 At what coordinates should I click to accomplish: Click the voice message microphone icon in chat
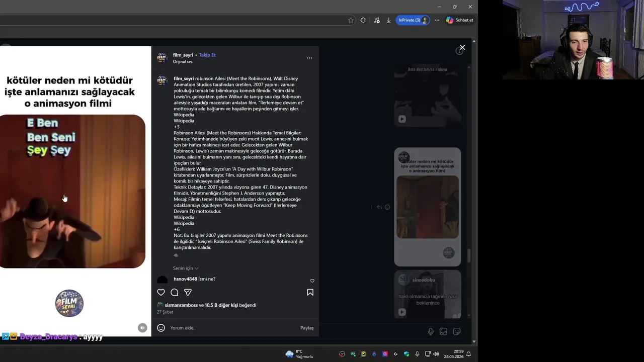pos(431,331)
